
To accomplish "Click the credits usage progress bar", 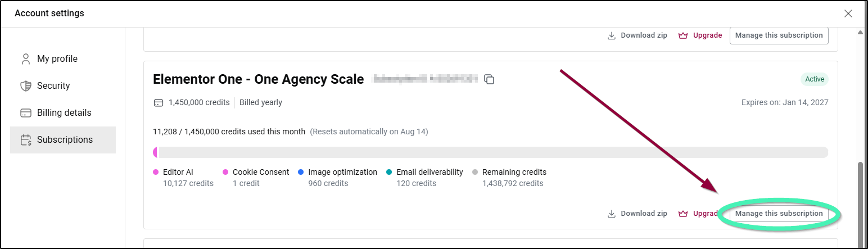I will [490, 152].
